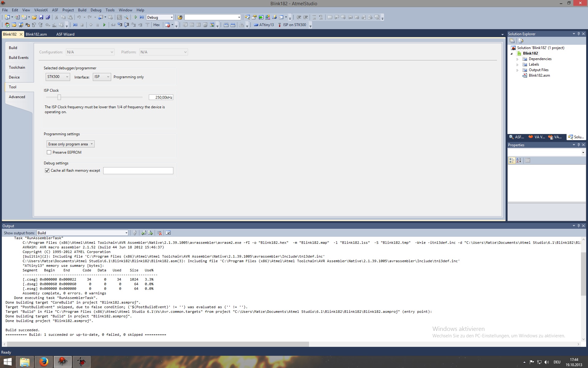Expand the Dependencies node in Solution Explorer
The height and width of the screenshot is (368, 588).
click(x=518, y=59)
